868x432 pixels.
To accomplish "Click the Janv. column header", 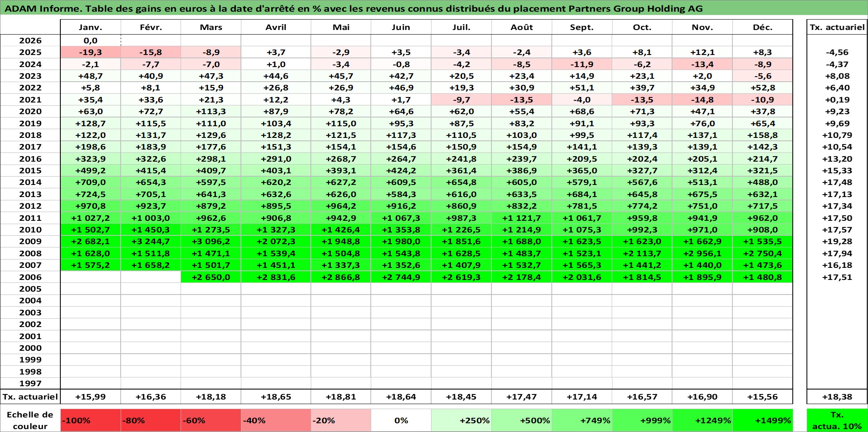I will click(x=90, y=27).
